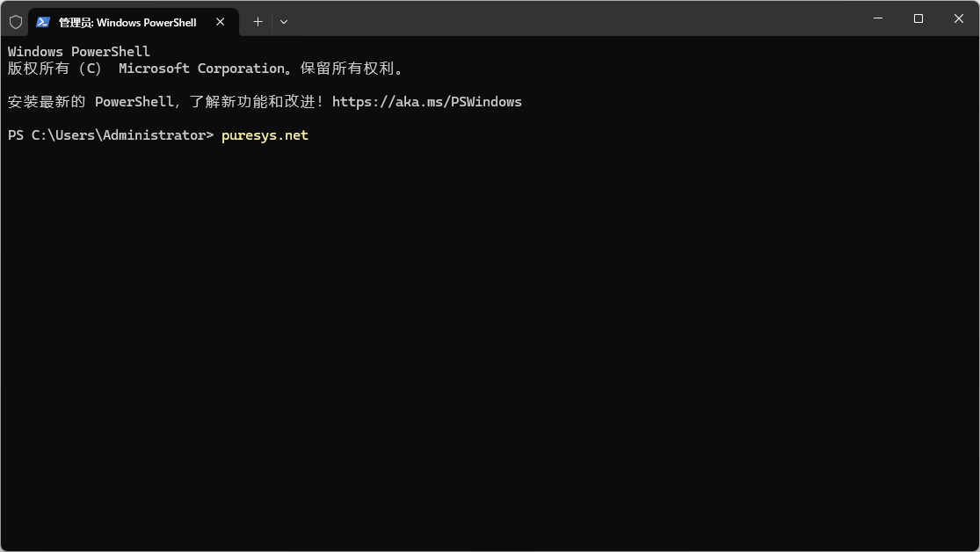Click the empty terminal background area
The width and height of the screenshot is (980, 552).
[483, 352]
